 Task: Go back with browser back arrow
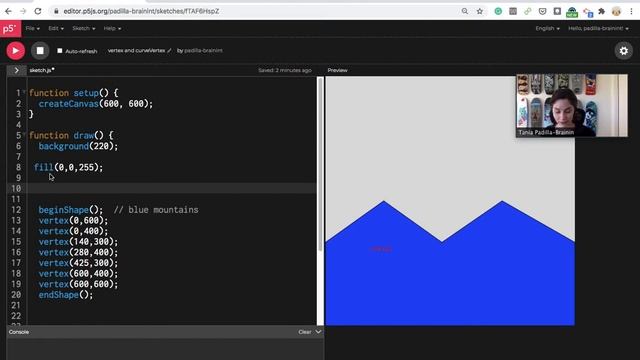(x=8, y=11)
